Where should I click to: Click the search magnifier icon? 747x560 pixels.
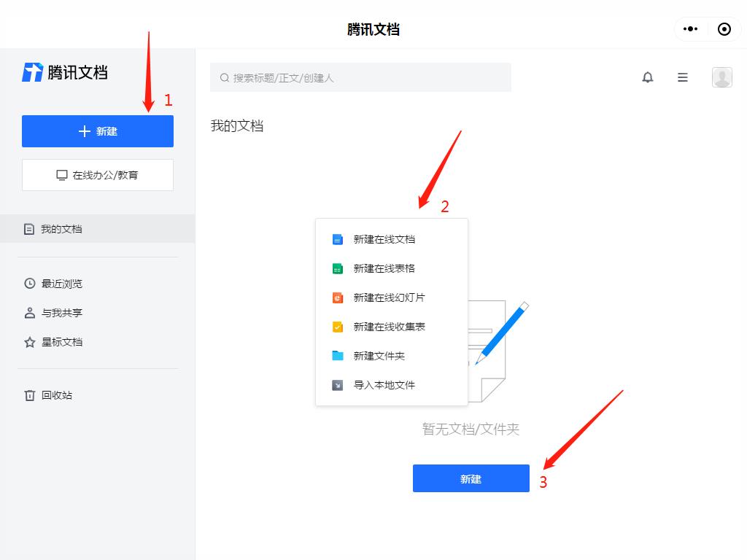point(225,77)
